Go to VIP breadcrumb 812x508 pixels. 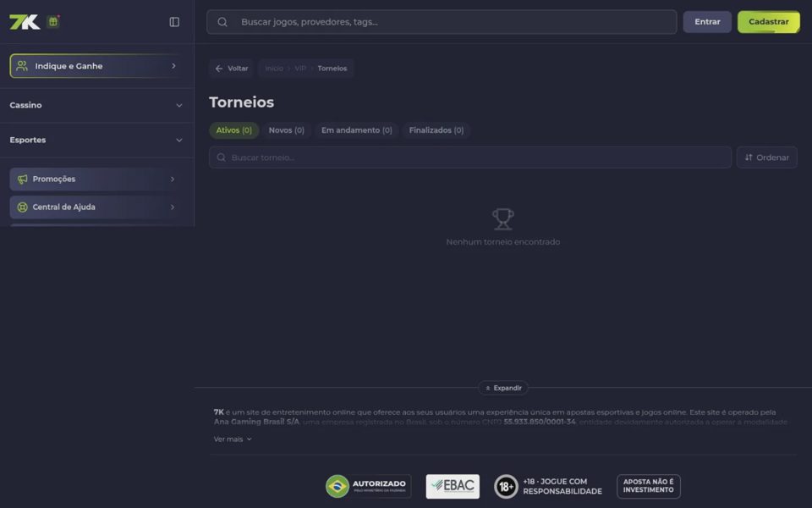300,69
